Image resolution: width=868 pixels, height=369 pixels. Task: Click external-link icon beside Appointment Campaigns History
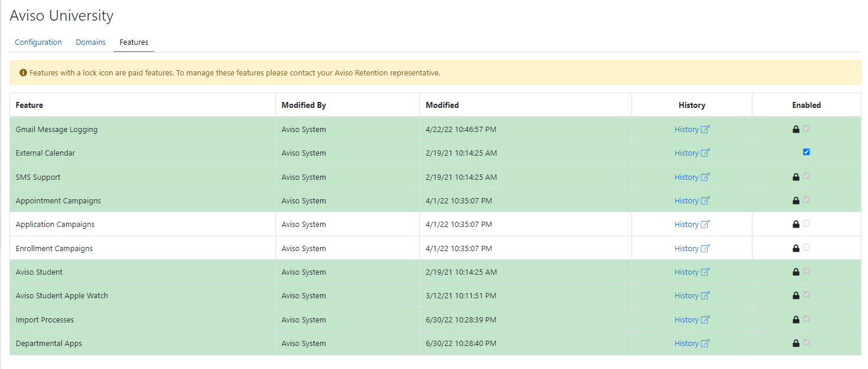(705, 200)
